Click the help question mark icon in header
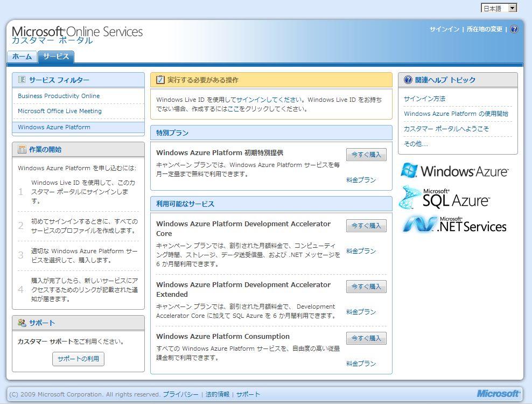The width and height of the screenshot is (532, 404). [x=514, y=29]
